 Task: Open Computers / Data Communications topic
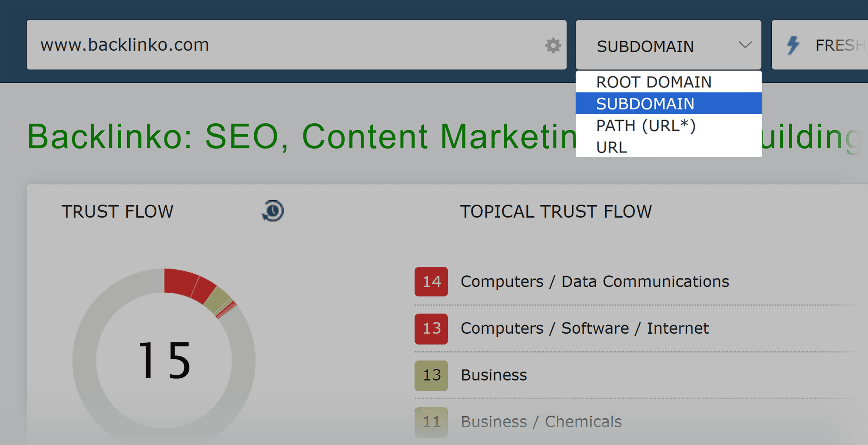coord(595,281)
